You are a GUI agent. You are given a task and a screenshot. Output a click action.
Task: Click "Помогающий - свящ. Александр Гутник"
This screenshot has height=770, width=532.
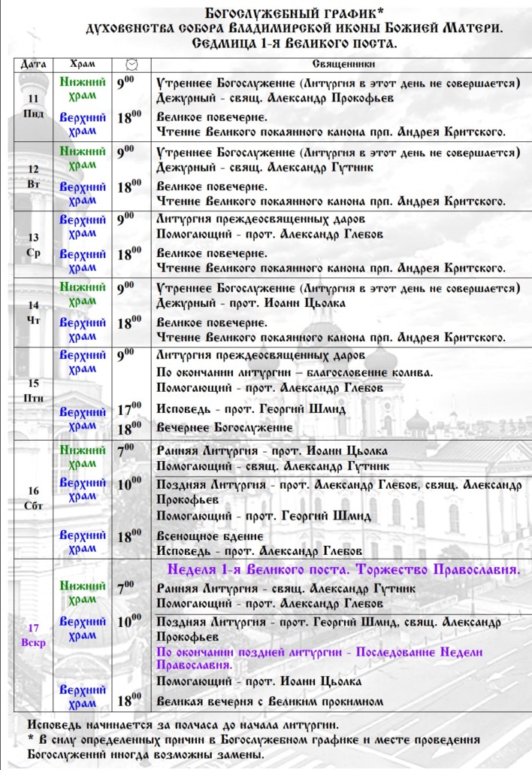point(273,466)
